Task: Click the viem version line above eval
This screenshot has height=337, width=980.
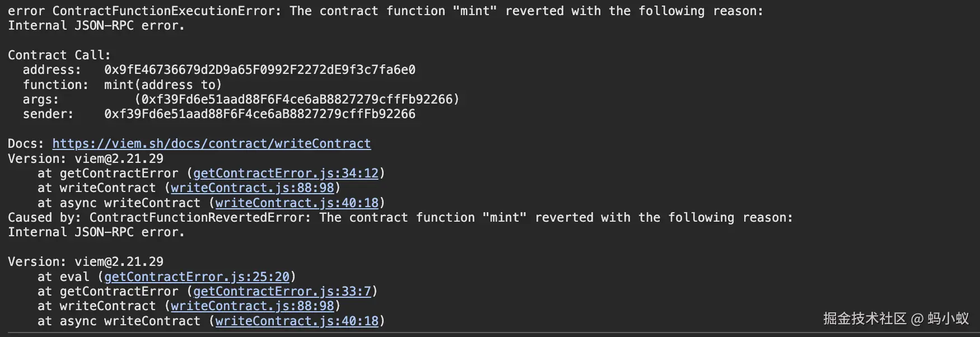Action: tap(85, 262)
